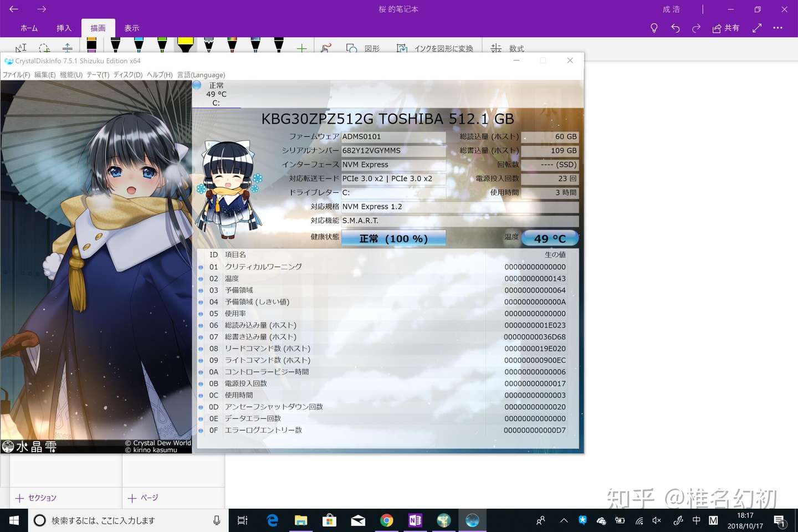This screenshot has width=798, height=532.
Task: Select the lasso selection tool
Action: coord(44,48)
